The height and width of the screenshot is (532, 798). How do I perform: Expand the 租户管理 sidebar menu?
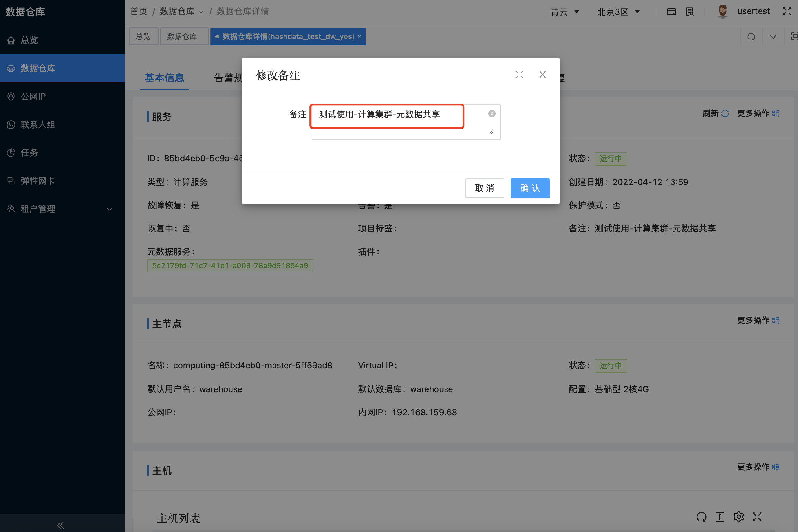[37, 209]
